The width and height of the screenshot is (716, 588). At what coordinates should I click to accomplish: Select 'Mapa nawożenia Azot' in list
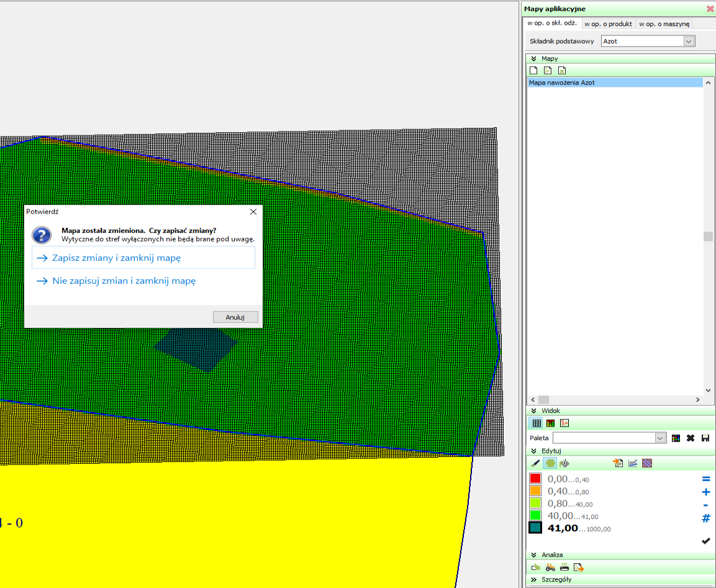(615, 83)
